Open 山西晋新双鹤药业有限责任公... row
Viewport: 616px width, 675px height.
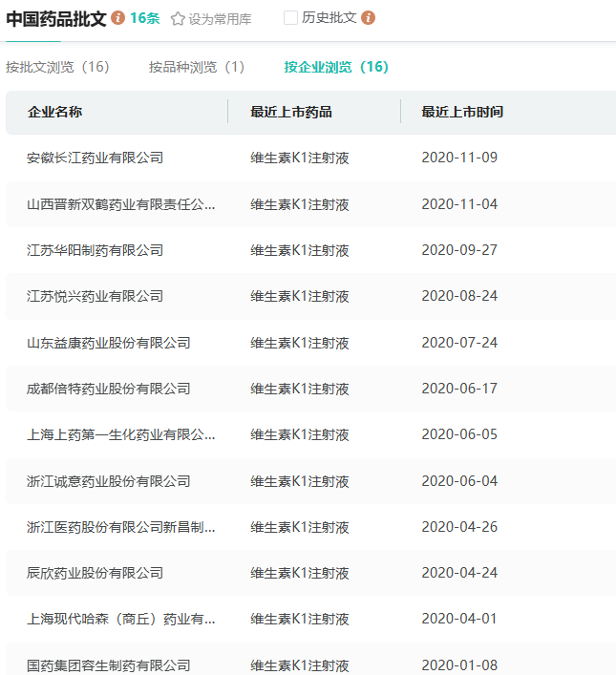[310, 204]
